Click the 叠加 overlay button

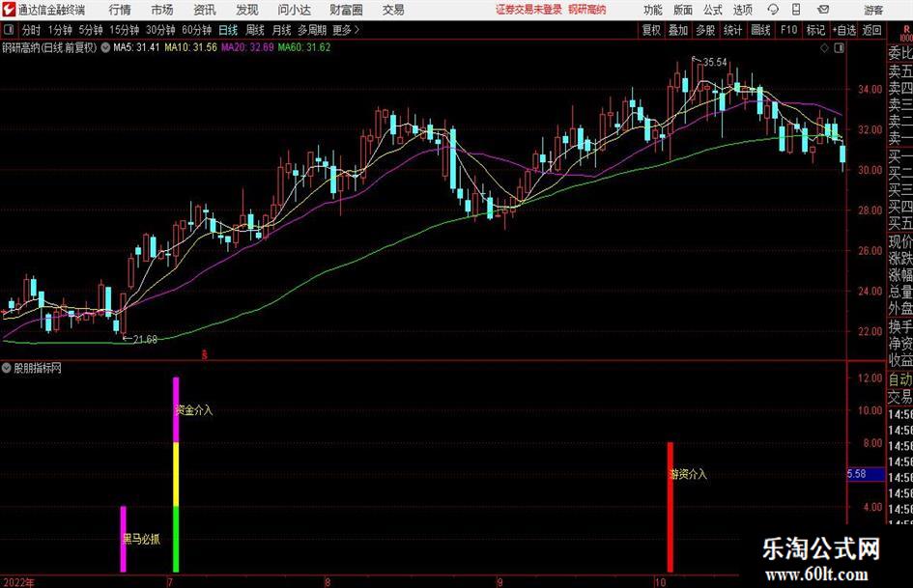(678, 30)
